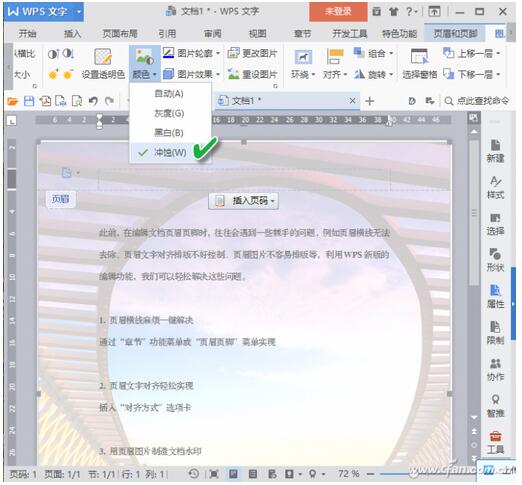
Task: Open the Set Transparent Color tool
Action: click(103, 64)
